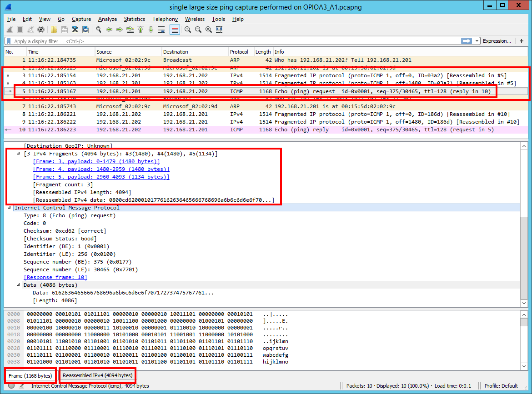Collapse Internet Control Message Protocol node
The image size is (532, 394).
point(9,208)
